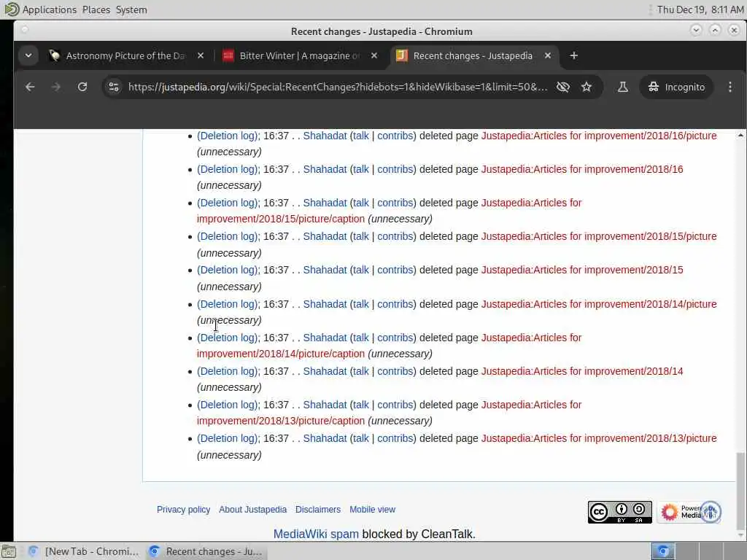This screenshot has width=747, height=560.
Task: Click the browser forward arrow
Action: tap(55, 87)
